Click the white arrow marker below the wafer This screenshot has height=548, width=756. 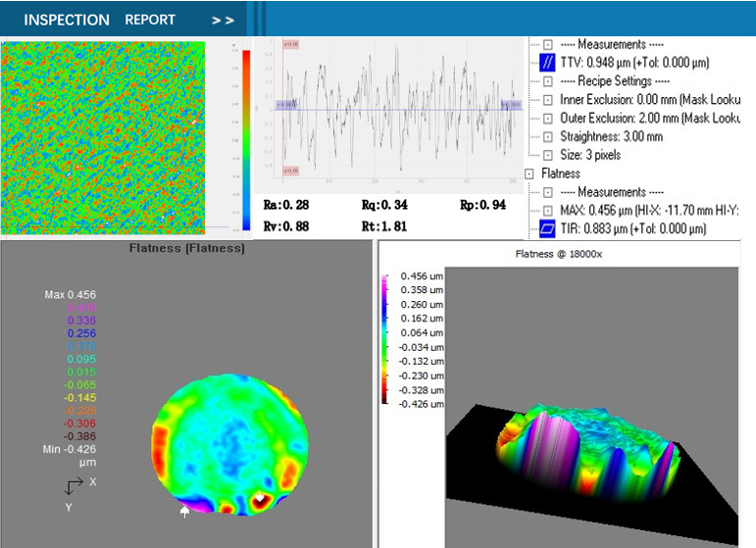pos(184,510)
